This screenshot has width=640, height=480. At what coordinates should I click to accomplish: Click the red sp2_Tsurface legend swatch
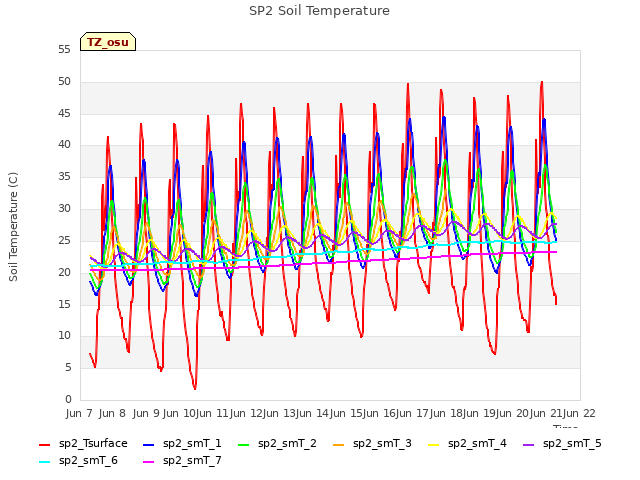tap(44, 444)
